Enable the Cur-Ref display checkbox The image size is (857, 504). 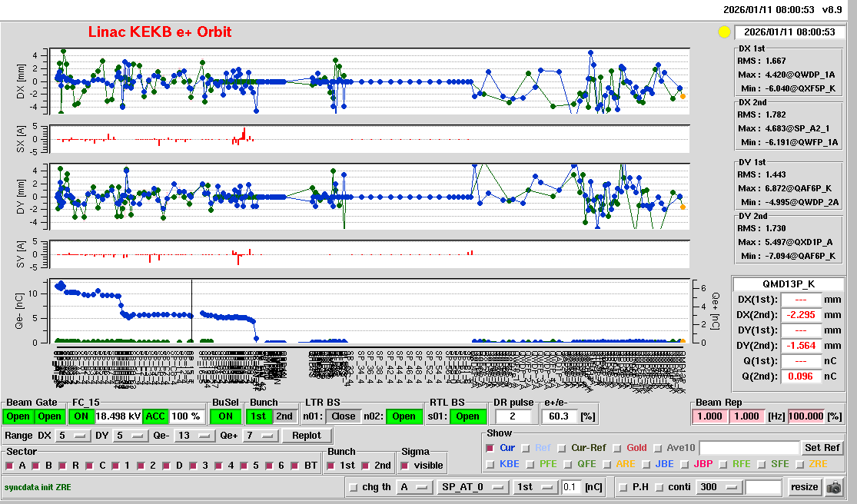[x=563, y=448]
